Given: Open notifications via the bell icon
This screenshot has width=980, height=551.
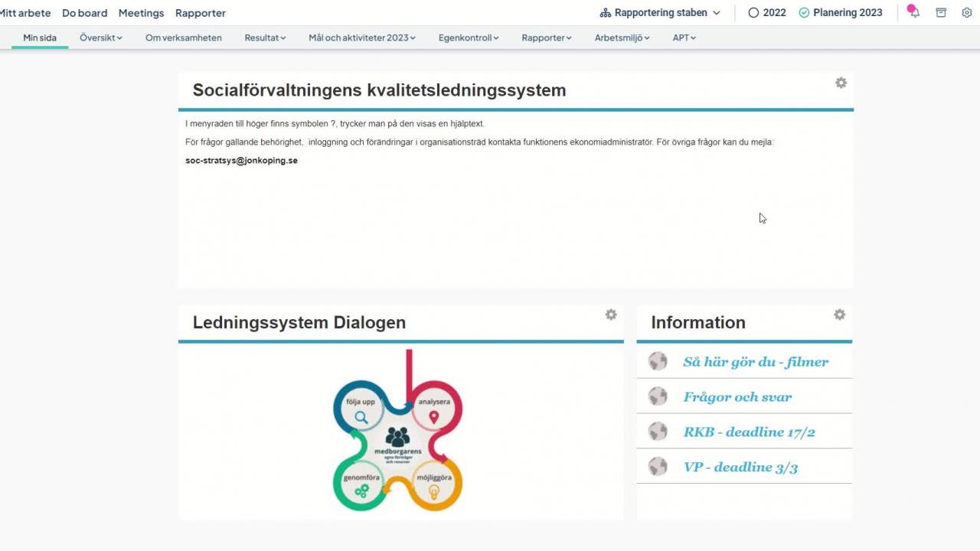Looking at the screenshot, I should tap(913, 12).
